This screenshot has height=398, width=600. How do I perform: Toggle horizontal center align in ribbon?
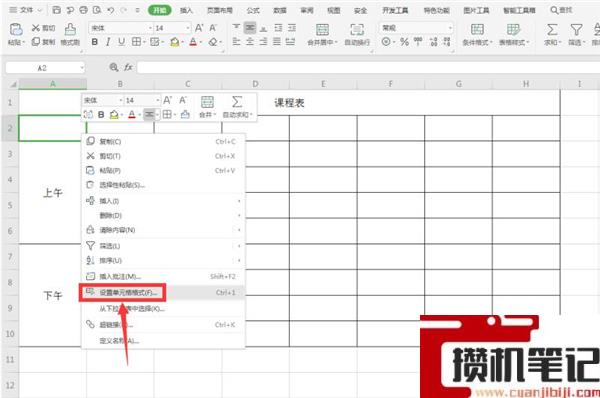(x=250, y=41)
